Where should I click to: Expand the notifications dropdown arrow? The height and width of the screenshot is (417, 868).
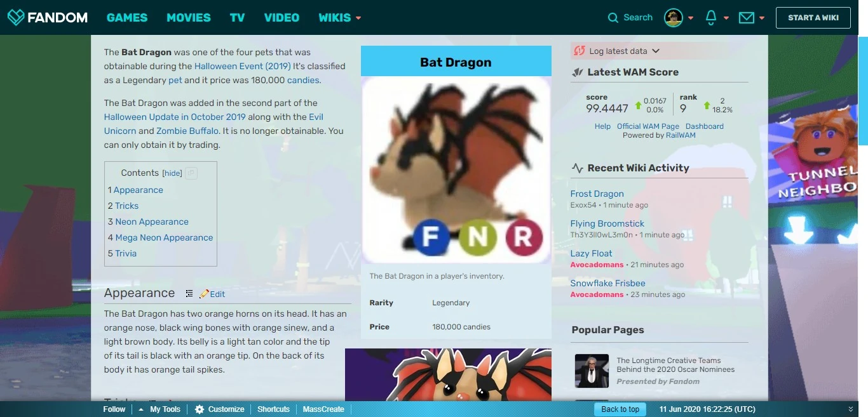tap(726, 18)
